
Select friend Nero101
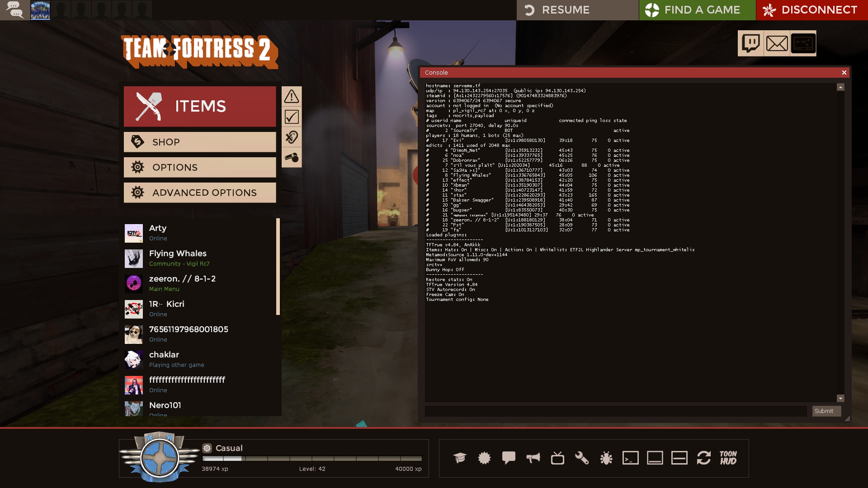tap(200, 408)
